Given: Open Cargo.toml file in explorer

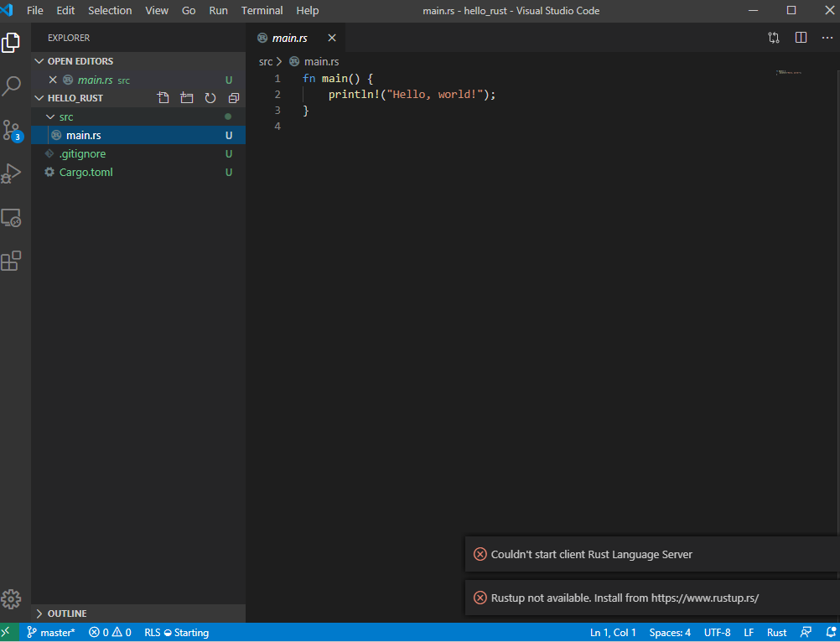Looking at the screenshot, I should (x=138, y=172).
